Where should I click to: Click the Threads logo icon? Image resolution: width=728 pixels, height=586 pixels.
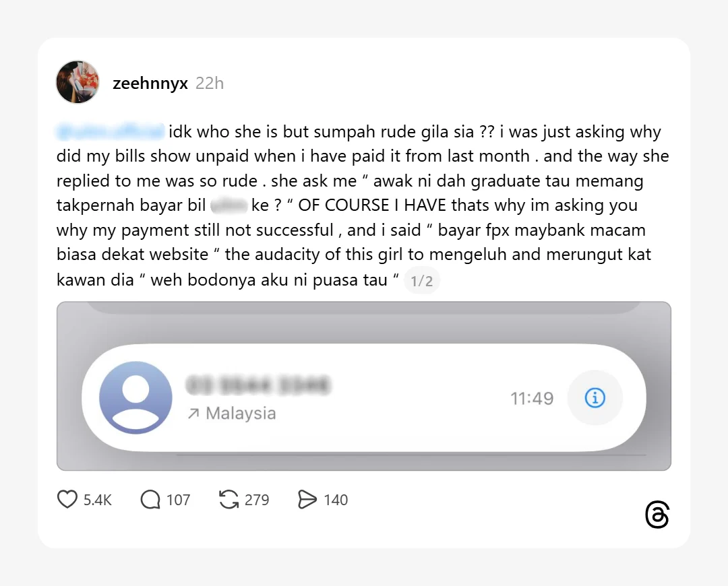pyautogui.click(x=657, y=515)
